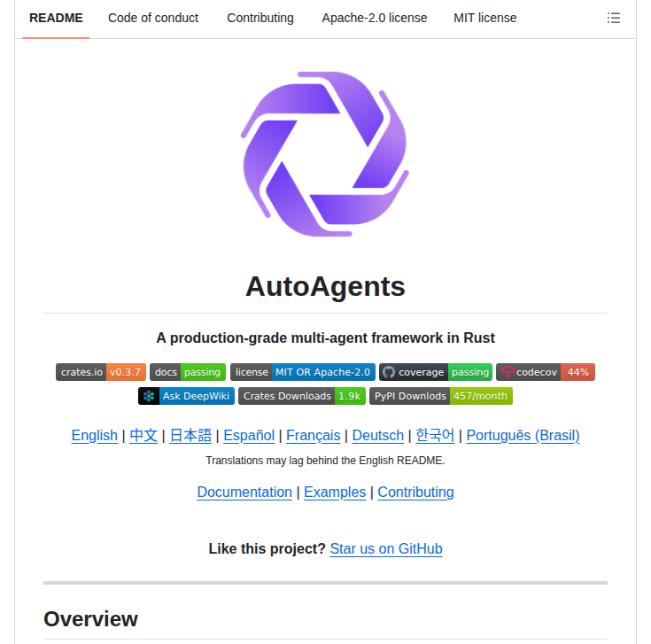Image resolution: width=651 pixels, height=644 pixels.
Task: Open the license MIT OR Apache-2.0 badge
Action: click(303, 372)
